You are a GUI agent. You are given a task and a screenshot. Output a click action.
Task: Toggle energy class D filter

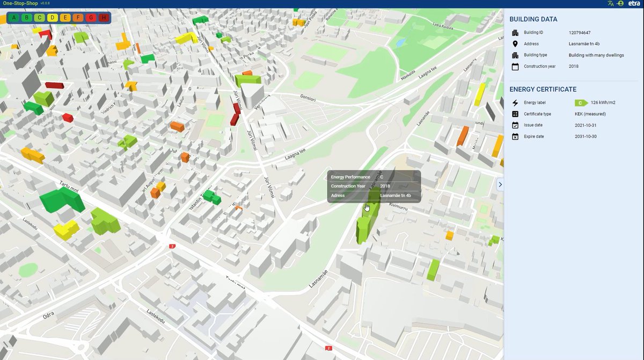coord(52,17)
